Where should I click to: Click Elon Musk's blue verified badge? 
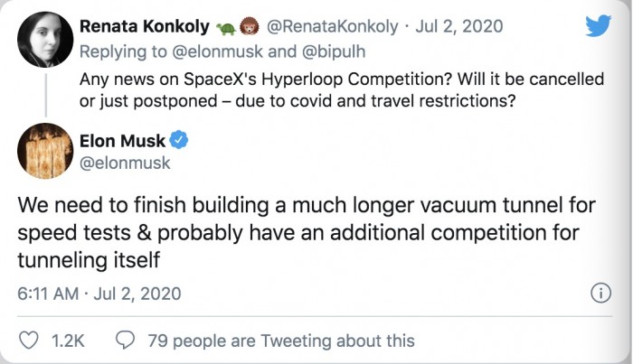click(179, 141)
